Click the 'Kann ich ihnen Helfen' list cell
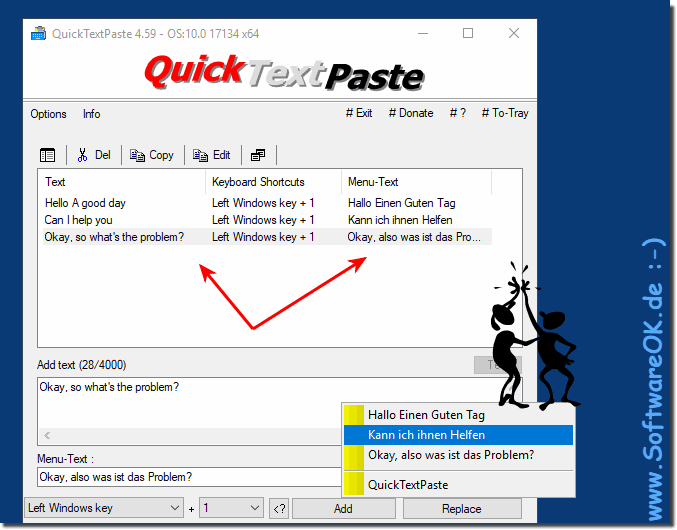This screenshot has width=677, height=530. 400,220
